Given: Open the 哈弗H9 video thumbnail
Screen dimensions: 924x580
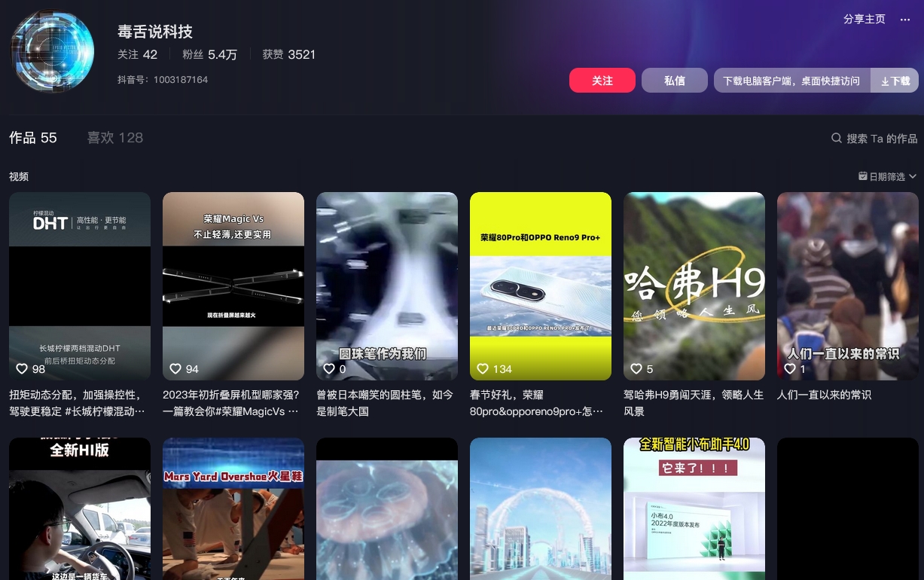Looking at the screenshot, I should tap(694, 286).
